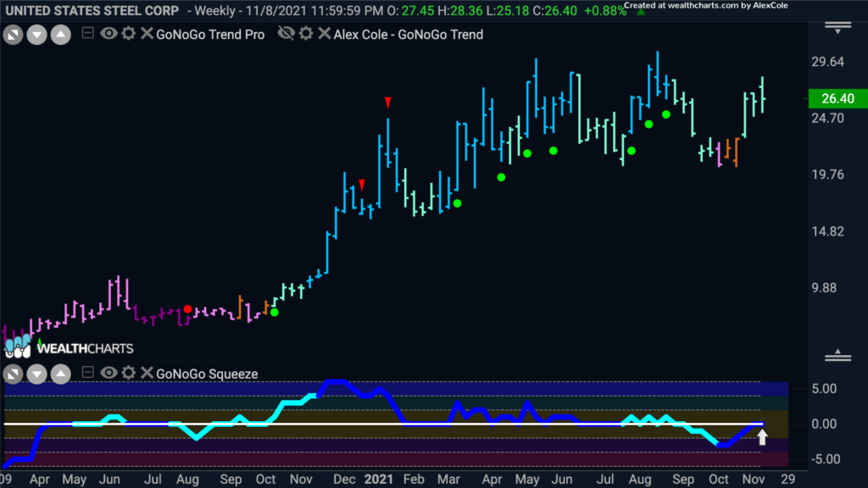This screenshot has height=488, width=868.
Task: Click the -5.00 squeeze scale label
Action: (824, 459)
